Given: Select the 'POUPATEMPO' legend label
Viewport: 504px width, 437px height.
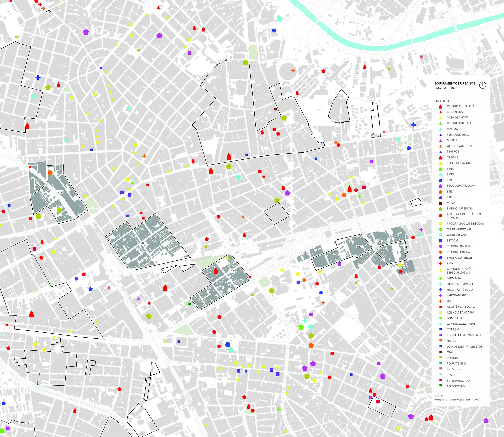Looking at the screenshot, I should 456,364.
